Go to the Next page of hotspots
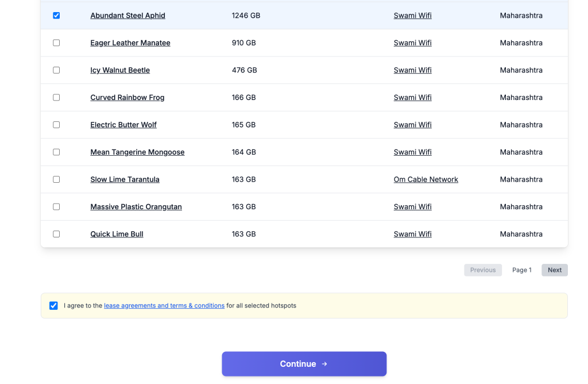Viewport: 588px width, 384px height. (x=555, y=270)
